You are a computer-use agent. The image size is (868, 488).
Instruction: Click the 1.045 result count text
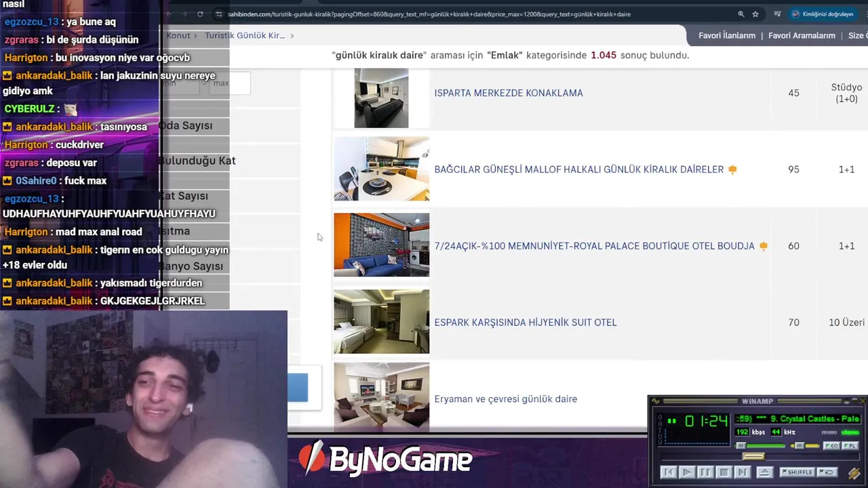604,56
